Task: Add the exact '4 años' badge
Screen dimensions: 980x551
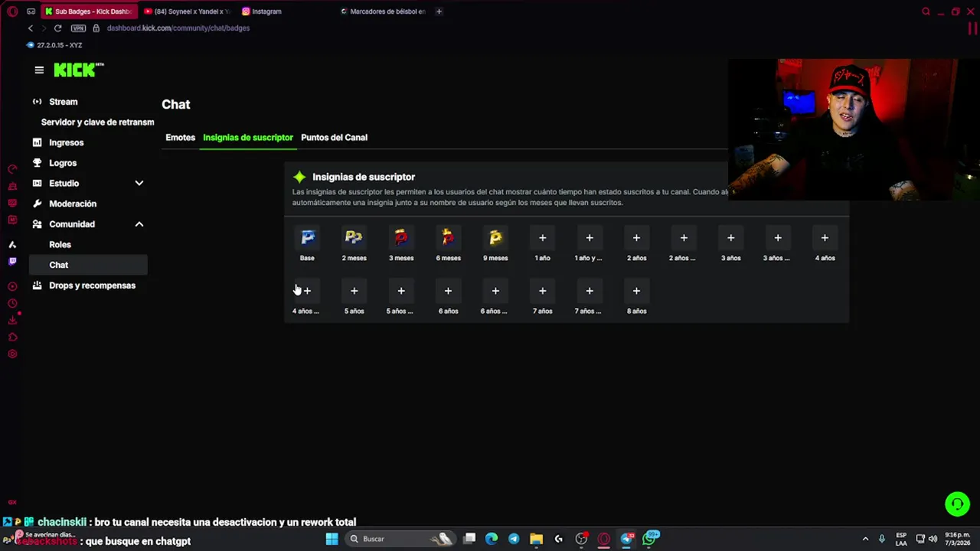Action: coord(825,238)
